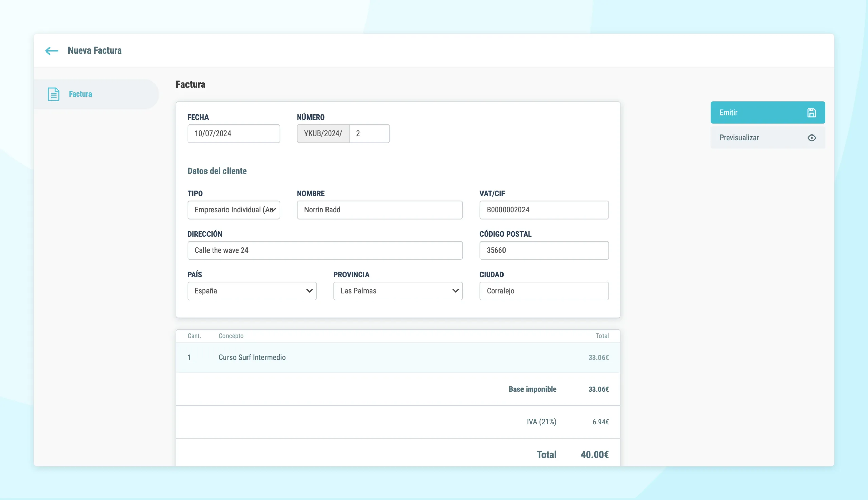The width and height of the screenshot is (868, 500).
Task: Click the VAT/CIF field showing B0000002024
Action: [x=544, y=209]
